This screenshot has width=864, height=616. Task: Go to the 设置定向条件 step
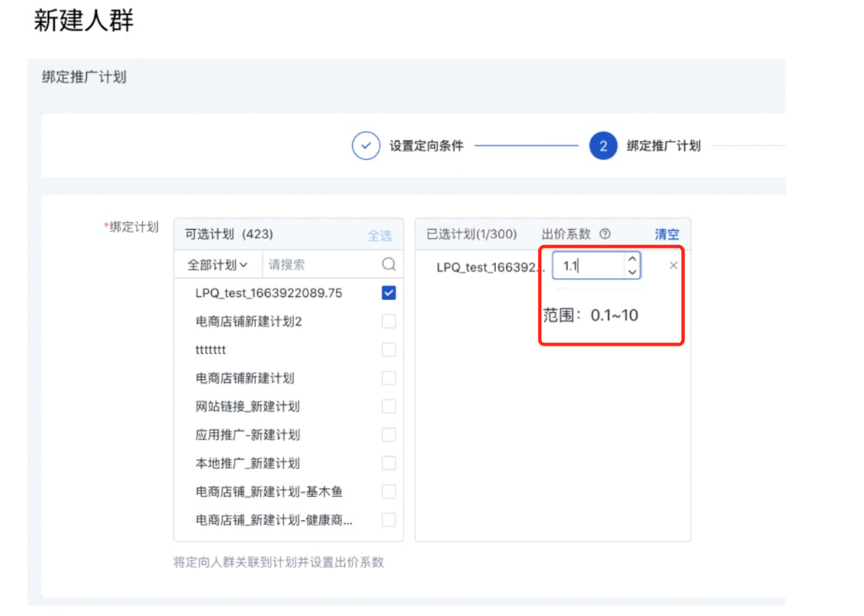click(427, 145)
